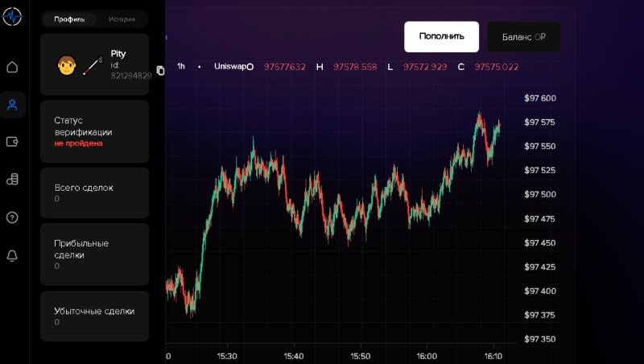
Task: Click the Баланс button
Action: point(523,37)
